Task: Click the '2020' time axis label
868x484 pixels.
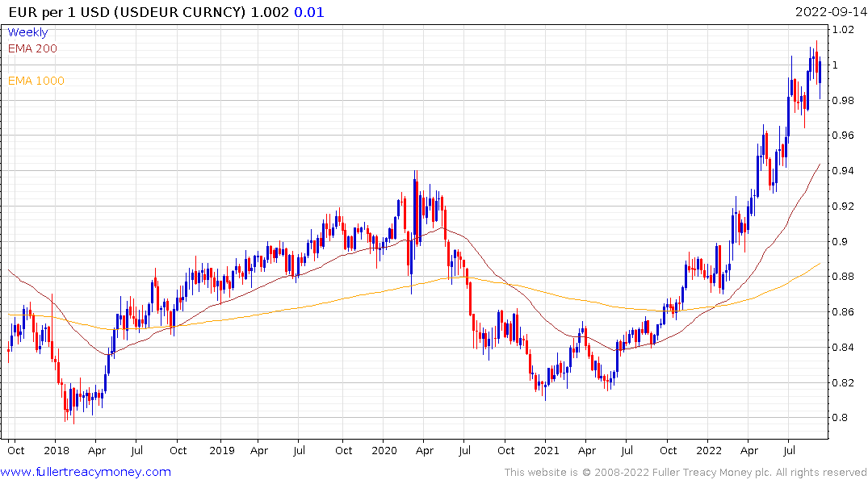Action: tap(384, 451)
